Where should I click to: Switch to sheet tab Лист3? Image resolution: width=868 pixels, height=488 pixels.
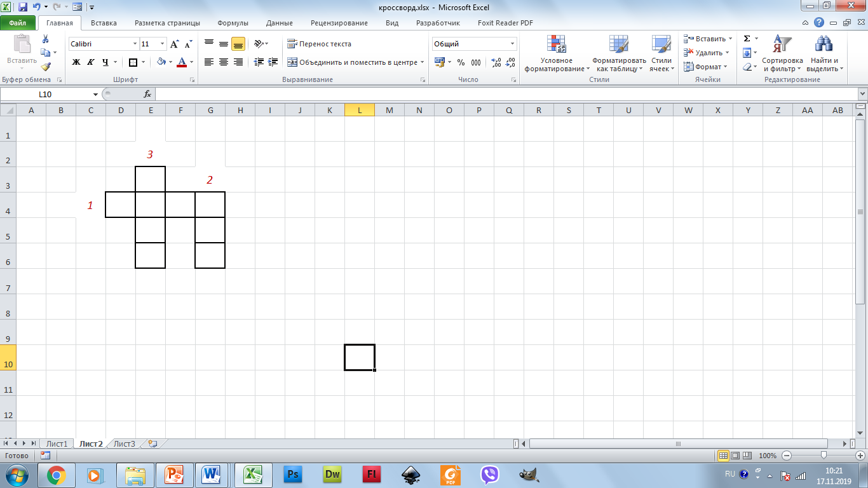[x=125, y=444]
